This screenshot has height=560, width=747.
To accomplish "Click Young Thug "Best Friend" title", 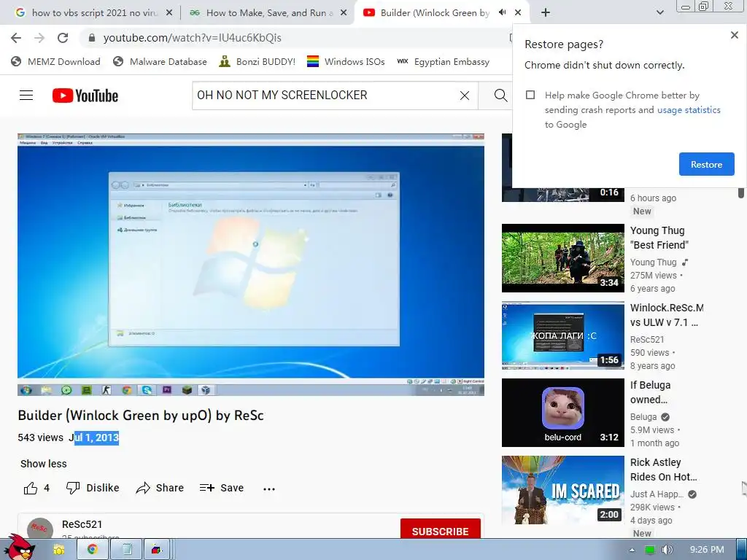I will (x=659, y=238).
